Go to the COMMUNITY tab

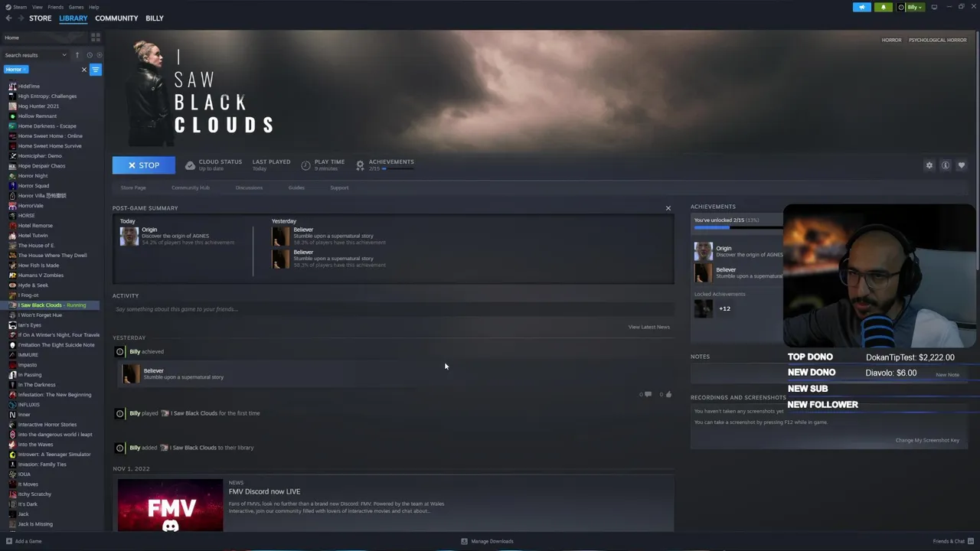click(116, 18)
